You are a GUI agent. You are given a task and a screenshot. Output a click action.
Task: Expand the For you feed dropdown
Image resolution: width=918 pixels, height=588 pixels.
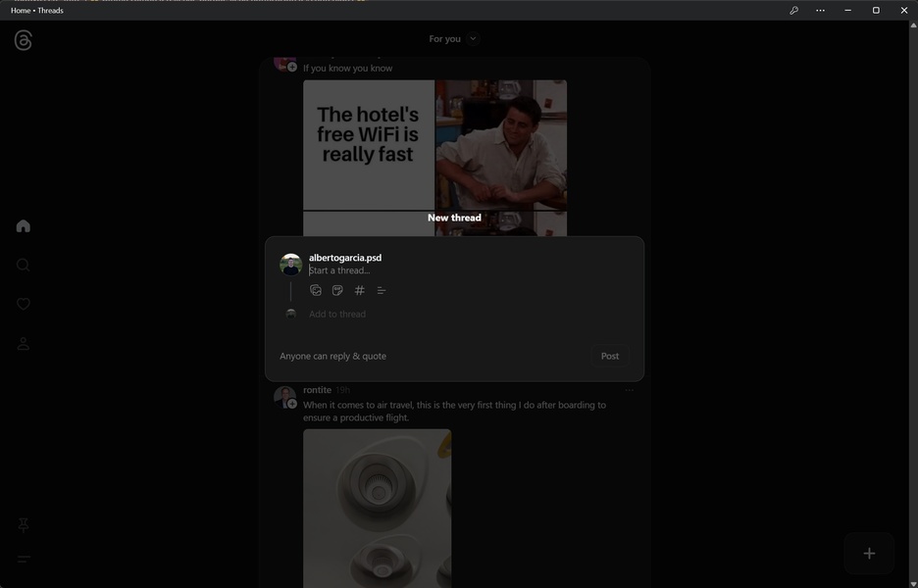(473, 38)
